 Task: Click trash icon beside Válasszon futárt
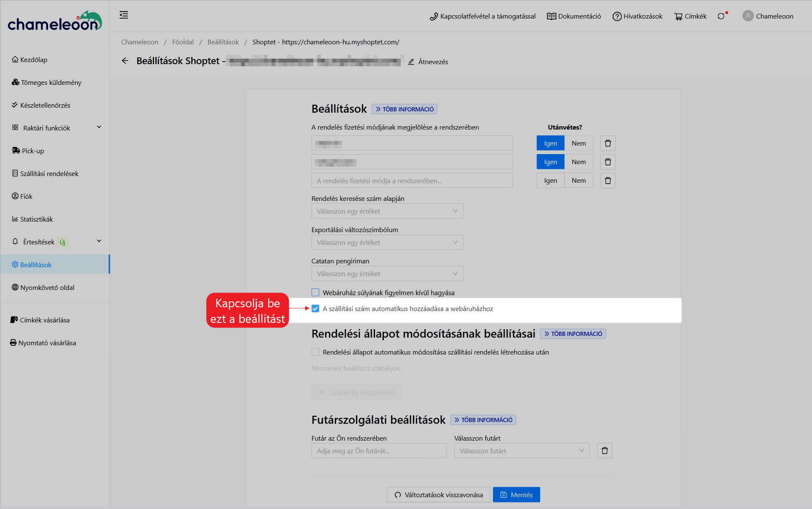pyautogui.click(x=605, y=451)
